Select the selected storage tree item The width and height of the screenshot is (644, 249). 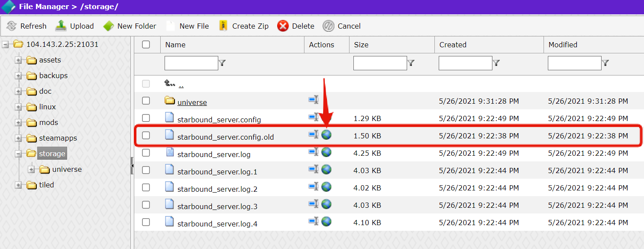tap(52, 154)
